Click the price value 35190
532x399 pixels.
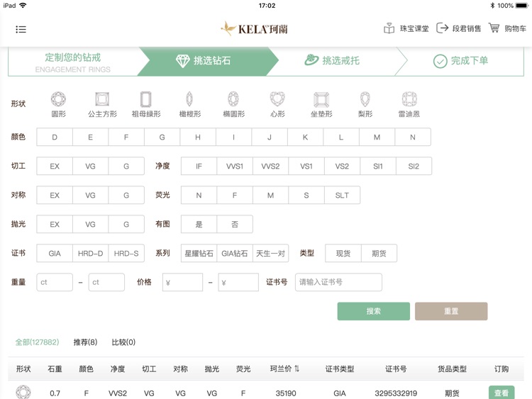point(286,393)
